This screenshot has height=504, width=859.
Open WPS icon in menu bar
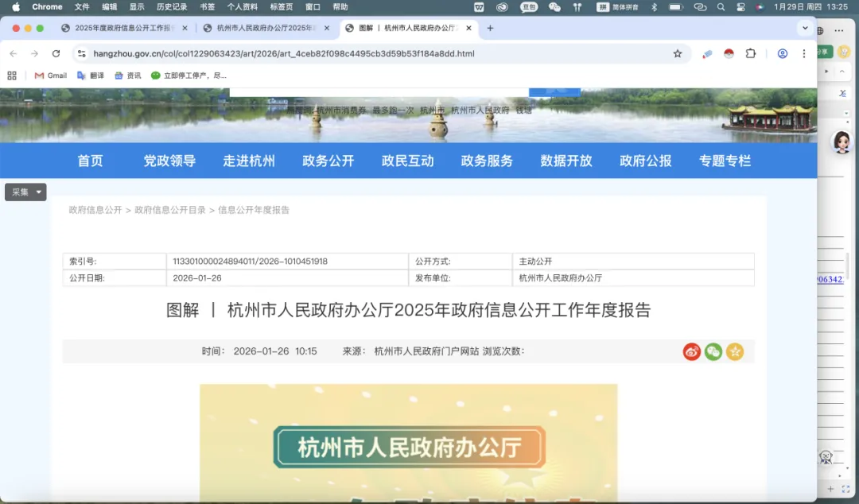tap(479, 7)
